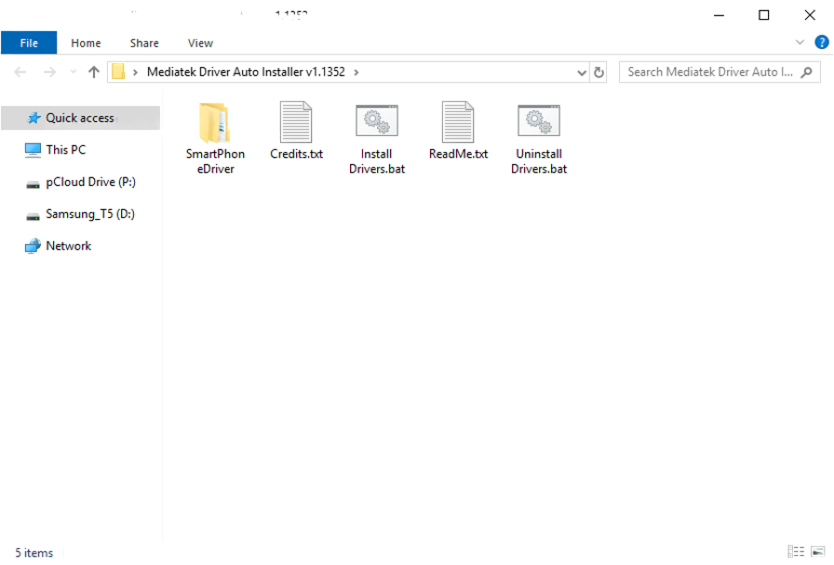Click the Uninstall Drivers.bat name label
This screenshot has width=834, height=565.
pyautogui.click(x=539, y=161)
